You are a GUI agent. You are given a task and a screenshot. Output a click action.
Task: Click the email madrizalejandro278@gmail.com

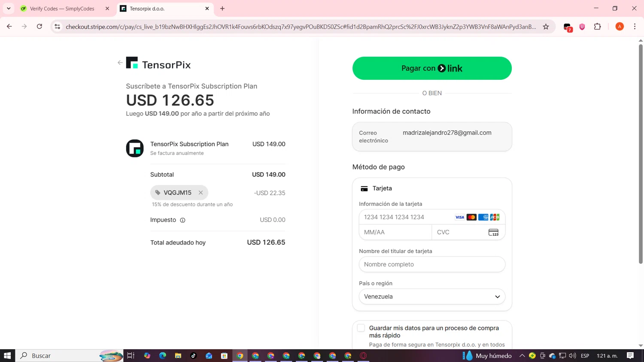[x=447, y=133]
